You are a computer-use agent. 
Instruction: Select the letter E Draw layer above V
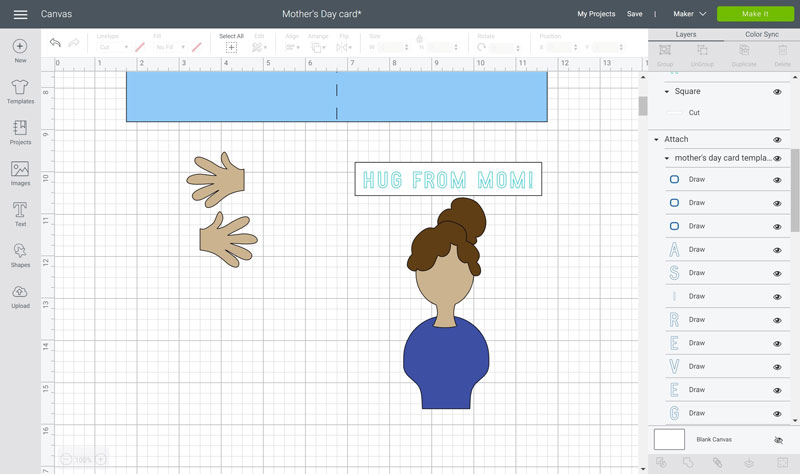coord(728,343)
